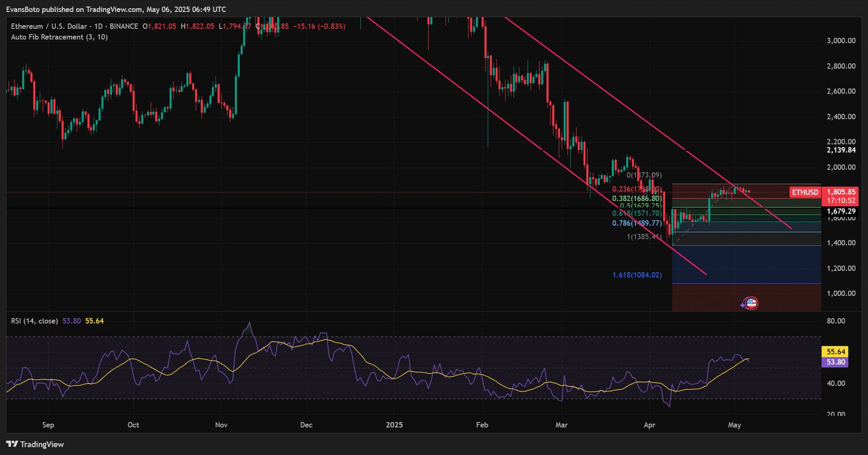Click the 2,139.84 price scale marker

click(x=841, y=150)
